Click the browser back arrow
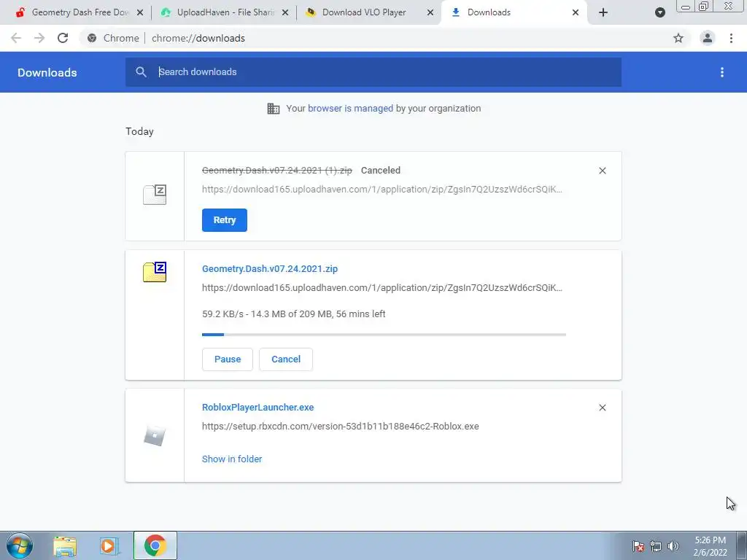 pyautogui.click(x=16, y=38)
